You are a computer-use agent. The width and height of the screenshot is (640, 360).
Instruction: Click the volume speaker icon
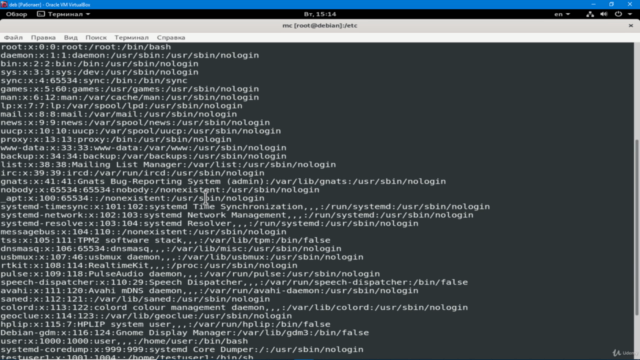(604, 14)
